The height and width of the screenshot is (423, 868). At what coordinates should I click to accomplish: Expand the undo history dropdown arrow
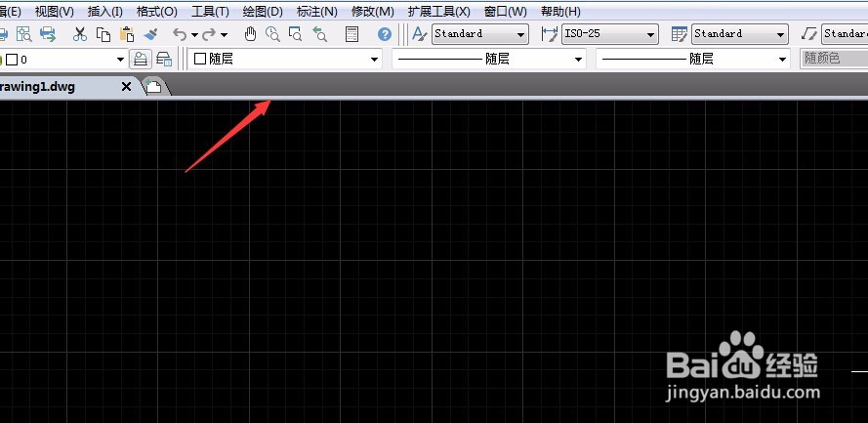point(194,35)
